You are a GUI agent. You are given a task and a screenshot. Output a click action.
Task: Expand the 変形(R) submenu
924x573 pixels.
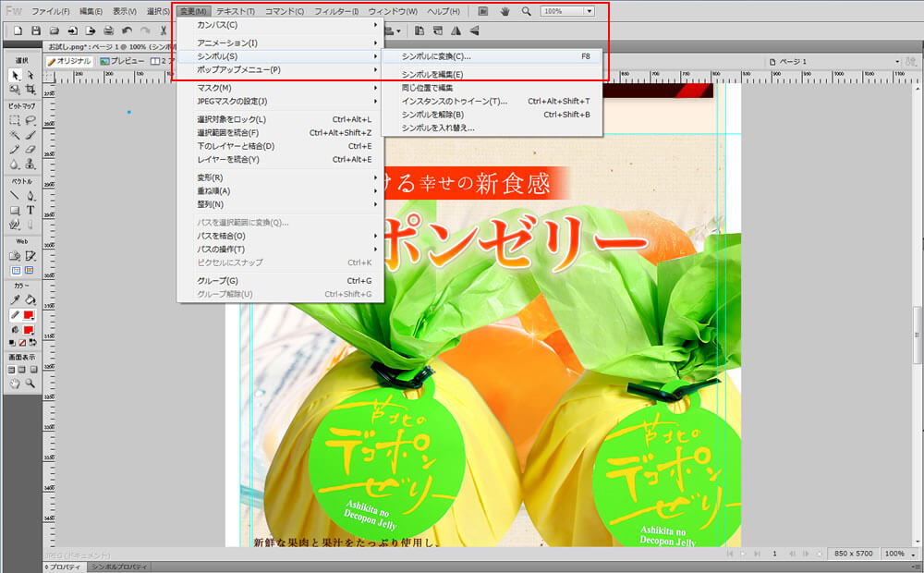(x=279, y=177)
